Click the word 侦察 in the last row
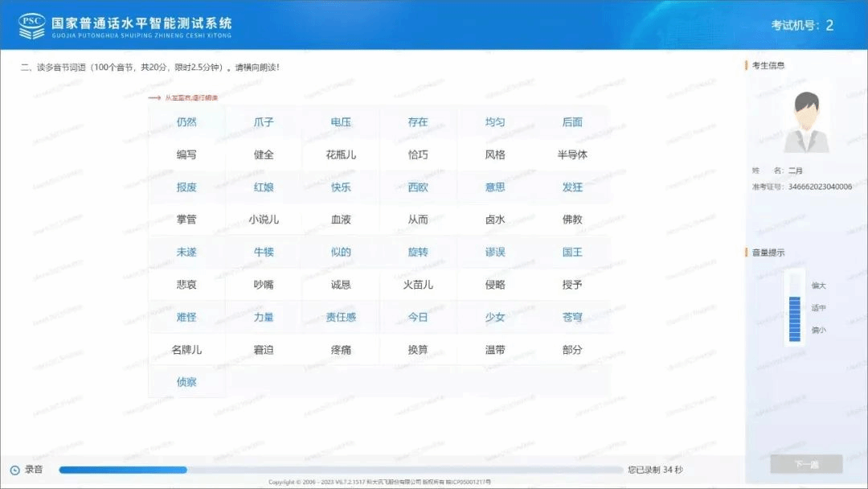The width and height of the screenshot is (868, 489). point(186,382)
